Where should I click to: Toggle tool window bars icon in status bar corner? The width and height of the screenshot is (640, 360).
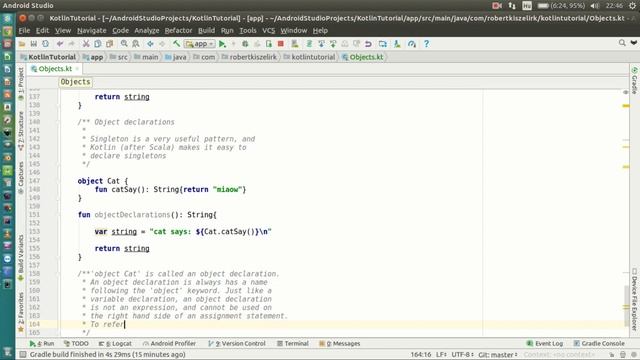23,354
